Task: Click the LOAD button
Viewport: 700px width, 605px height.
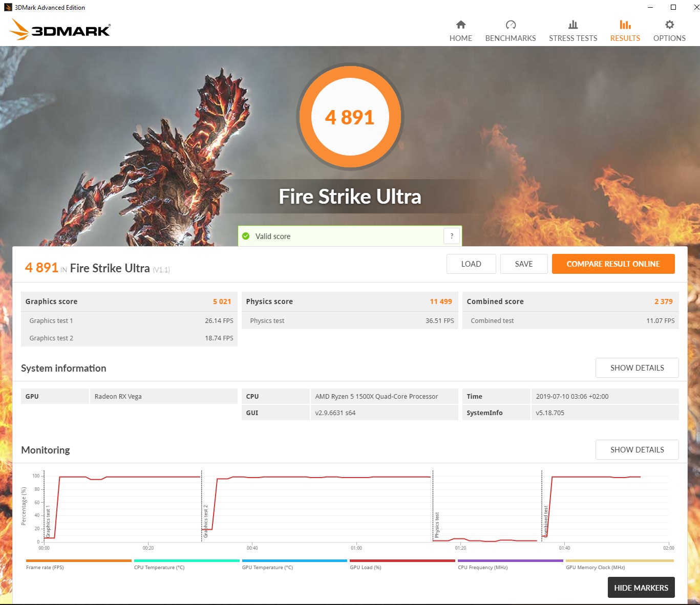Action: (x=471, y=264)
